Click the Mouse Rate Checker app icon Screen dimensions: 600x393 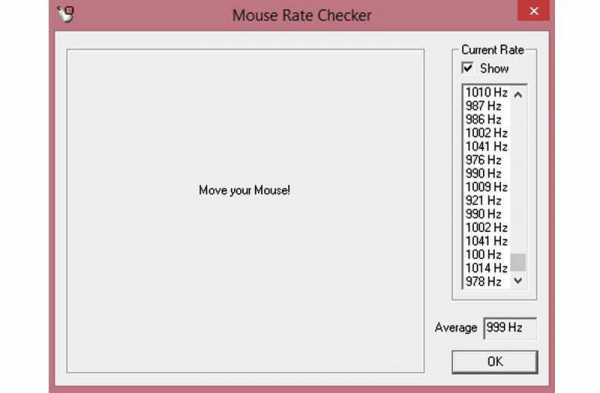(65, 14)
